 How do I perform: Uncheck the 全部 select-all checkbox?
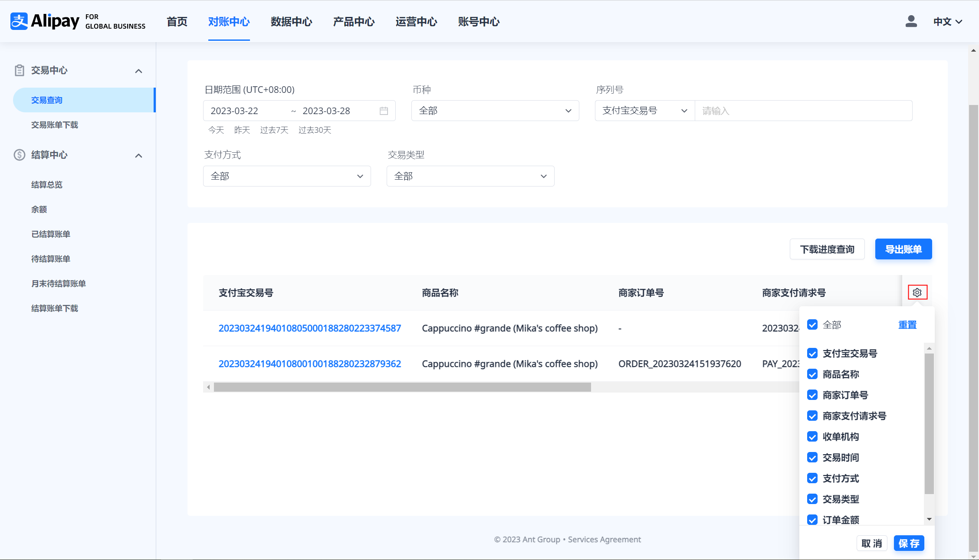click(x=812, y=324)
